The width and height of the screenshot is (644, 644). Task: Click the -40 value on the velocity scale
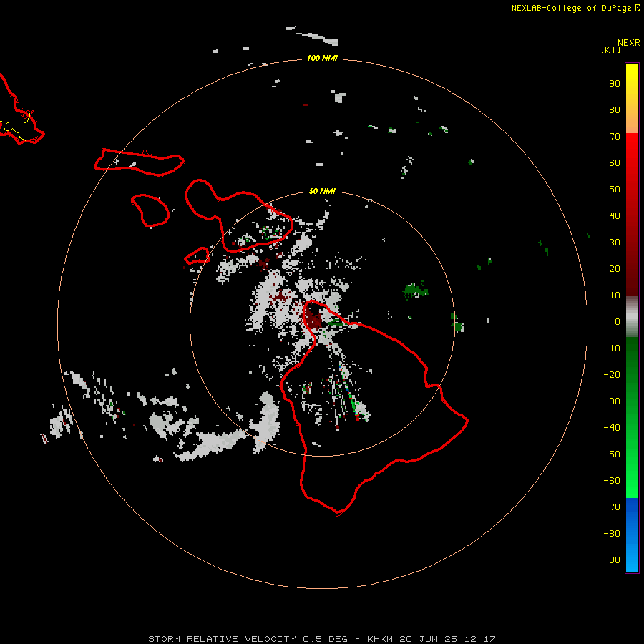click(x=612, y=428)
